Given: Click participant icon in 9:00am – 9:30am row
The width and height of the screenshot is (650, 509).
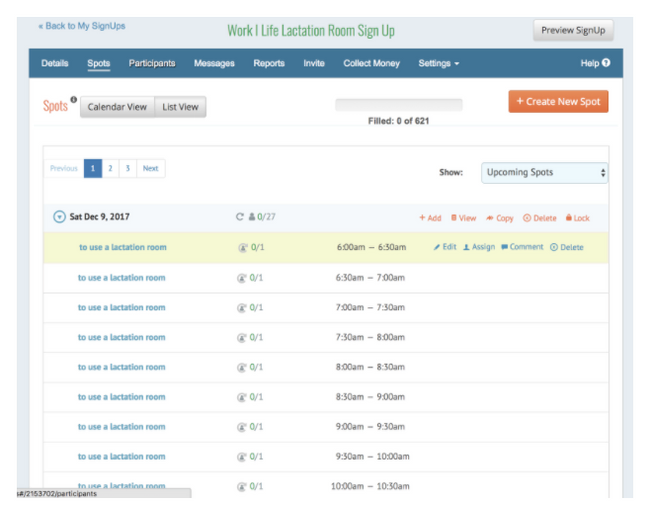Looking at the screenshot, I should pos(242,427).
